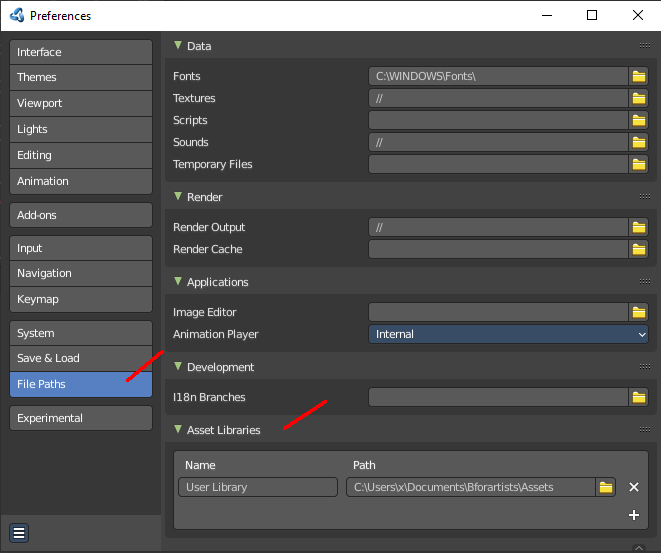Click the empty Scripts path field
Viewport: 661px width, 553px height.
pyautogui.click(x=498, y=120)
